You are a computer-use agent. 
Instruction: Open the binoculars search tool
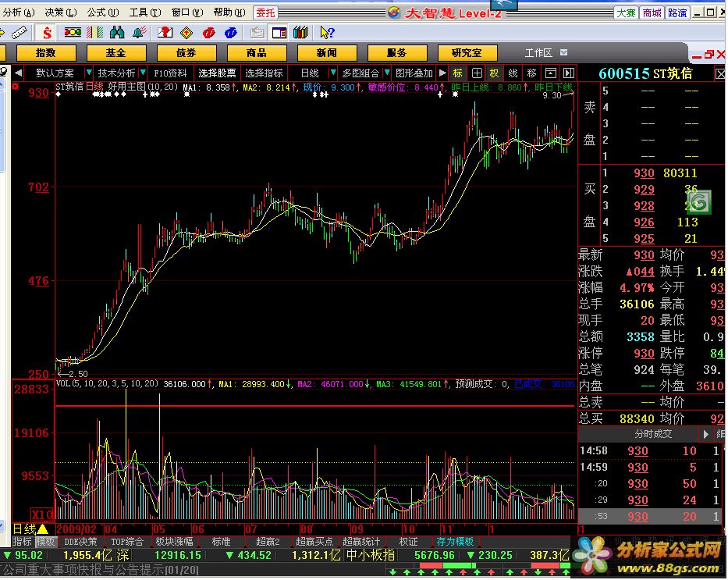[x=117, y=33]
